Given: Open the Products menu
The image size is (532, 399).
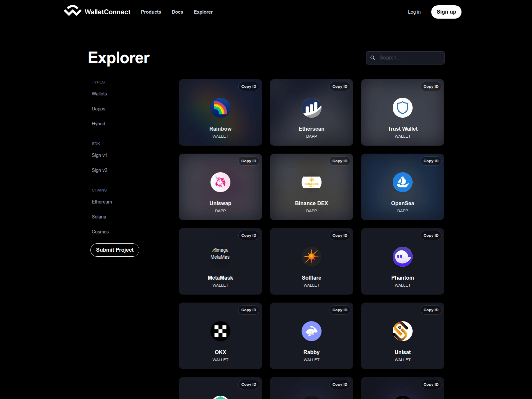Looking at the screenshot, I should coord(151,12).
